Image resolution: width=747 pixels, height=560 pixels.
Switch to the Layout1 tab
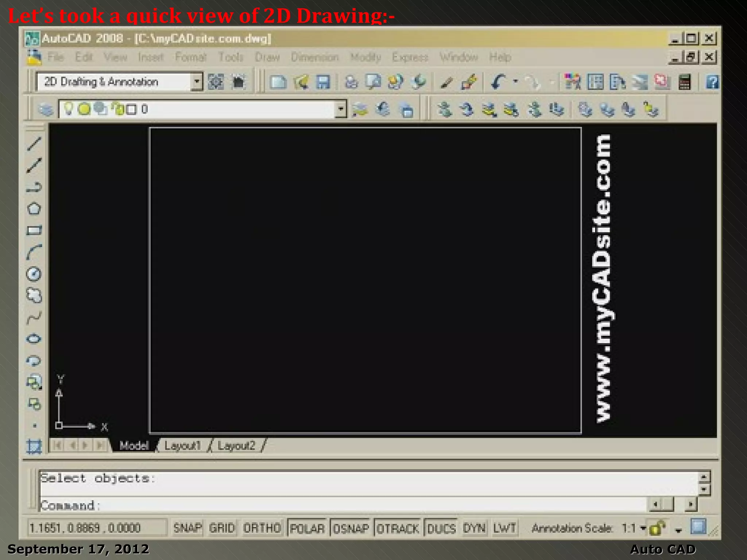[x=182, y=446]
